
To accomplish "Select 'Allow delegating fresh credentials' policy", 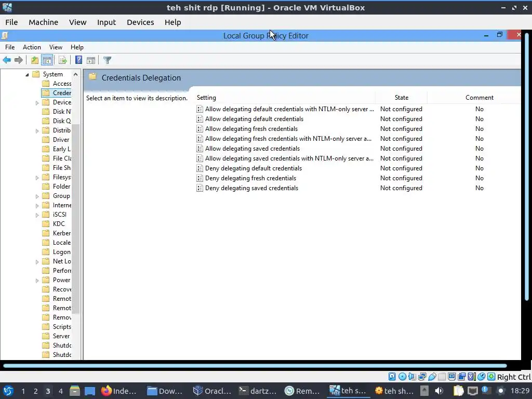I will [251, 129].
